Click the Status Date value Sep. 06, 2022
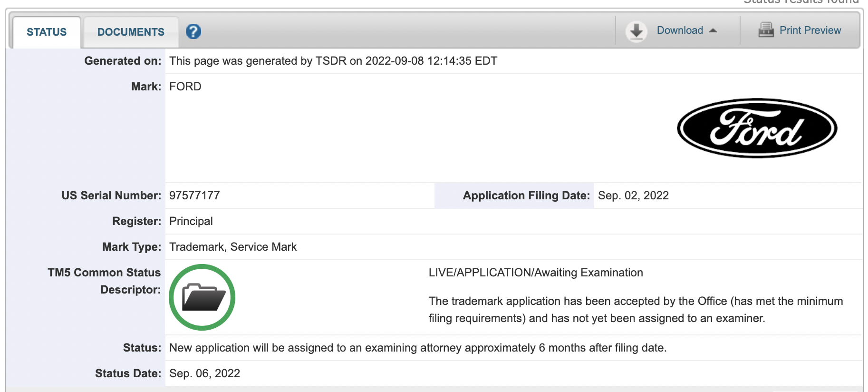The height and width of the screenshot is (392, 868). pyautogui.click(x=204, y=373)
